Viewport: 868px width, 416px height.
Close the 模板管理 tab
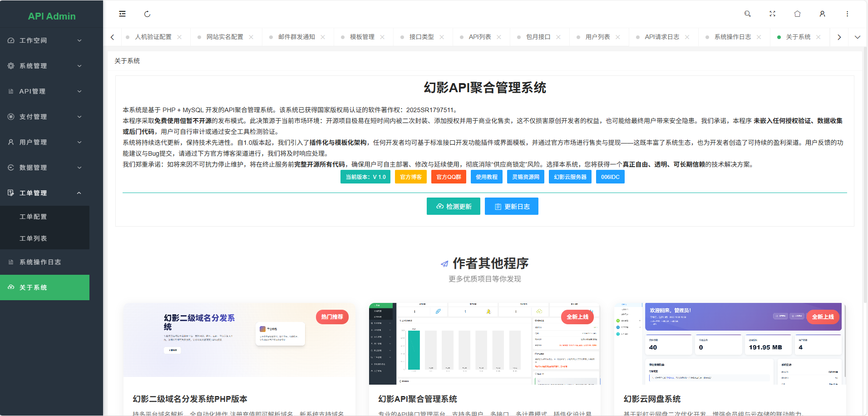[x=383, y=37]
